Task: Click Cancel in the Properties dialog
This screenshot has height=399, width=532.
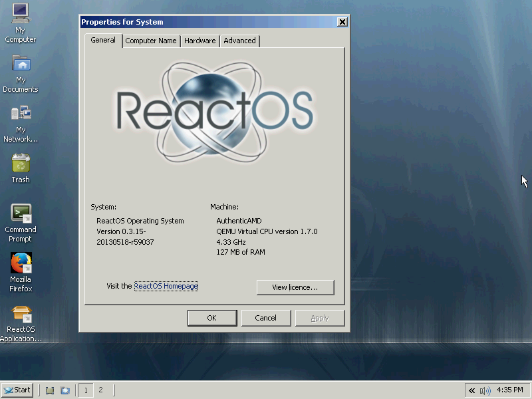Action: tap(265, 318)
